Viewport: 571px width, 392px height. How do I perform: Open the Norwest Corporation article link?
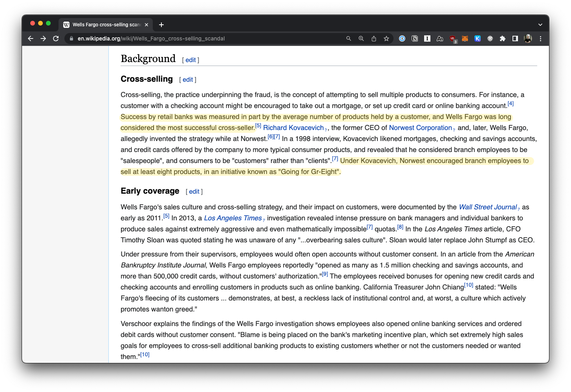pyautogui.click(x=420, y=128)
